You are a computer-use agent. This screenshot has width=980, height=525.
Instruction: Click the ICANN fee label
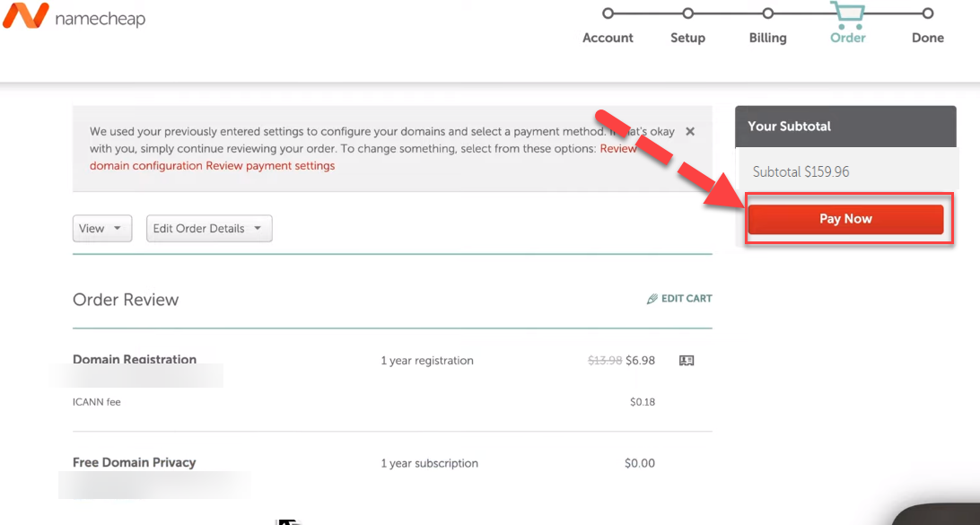(96, 402)
